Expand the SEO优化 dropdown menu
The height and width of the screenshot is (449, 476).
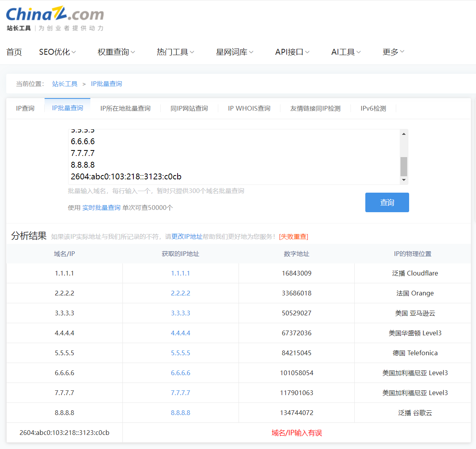coord(57,52)
